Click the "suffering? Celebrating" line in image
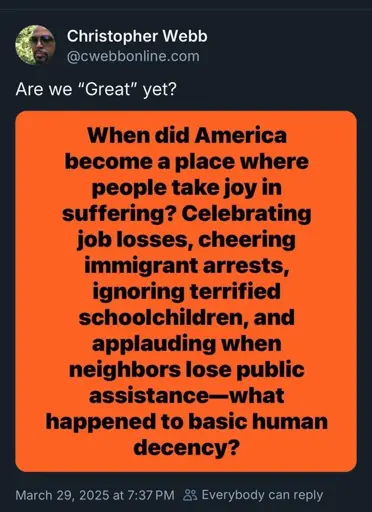The image size is (372, 512). (x=187, y=214)
